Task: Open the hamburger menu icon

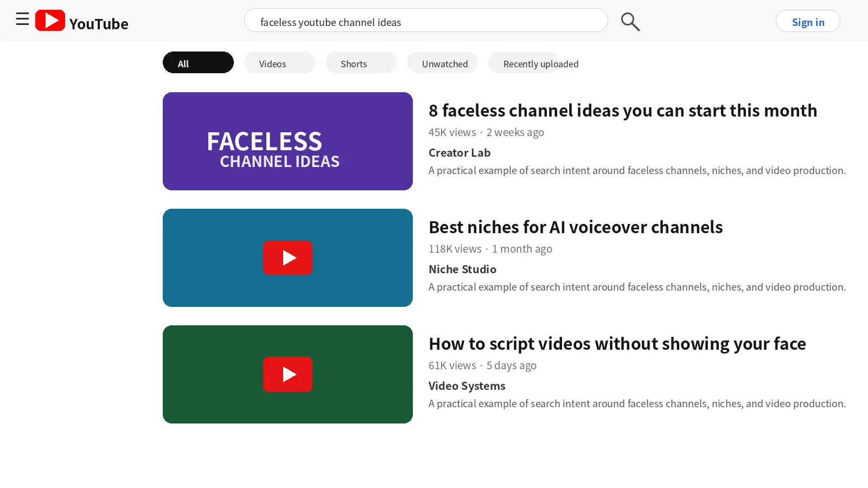Action: 22,20
